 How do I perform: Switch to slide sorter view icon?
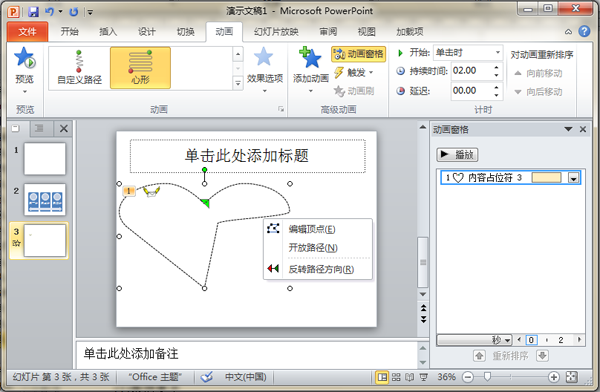pyautogui.click(x=396, y=377)
